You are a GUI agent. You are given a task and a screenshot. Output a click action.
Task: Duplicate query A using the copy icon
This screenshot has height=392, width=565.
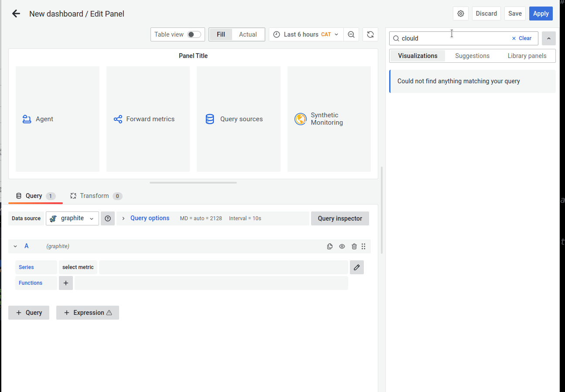329,246
